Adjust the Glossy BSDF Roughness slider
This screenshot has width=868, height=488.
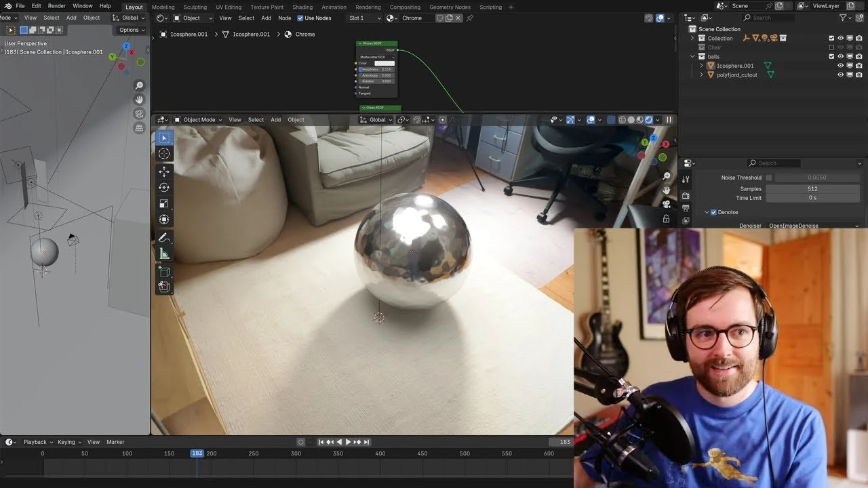click(376, 69)
